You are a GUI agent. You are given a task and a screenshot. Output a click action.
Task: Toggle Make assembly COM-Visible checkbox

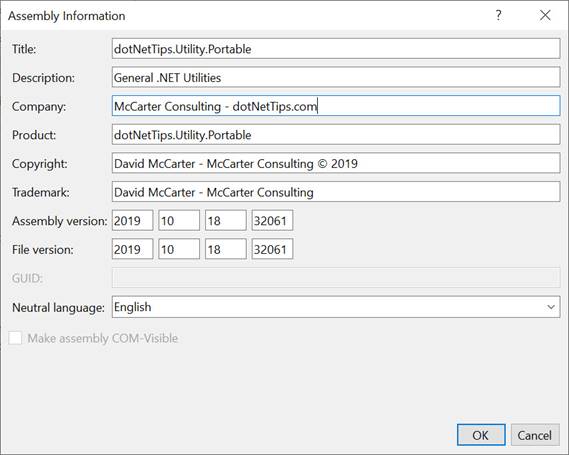click(x=15, y=338)
